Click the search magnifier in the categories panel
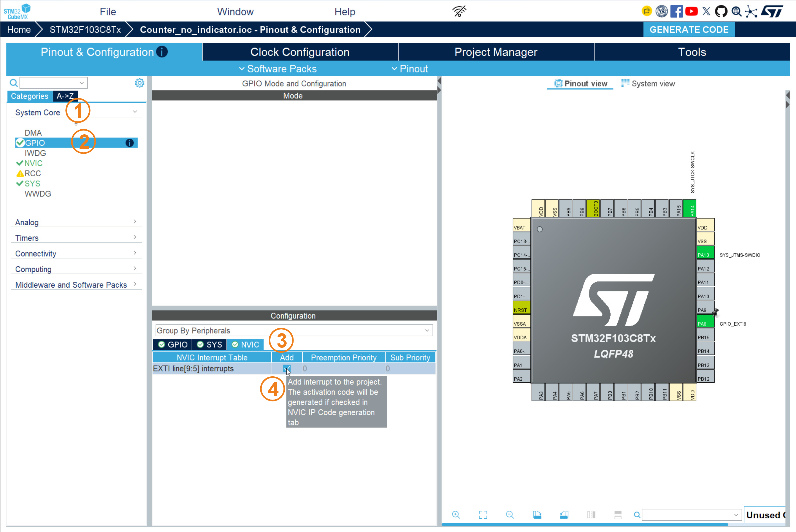 [14, 83]
